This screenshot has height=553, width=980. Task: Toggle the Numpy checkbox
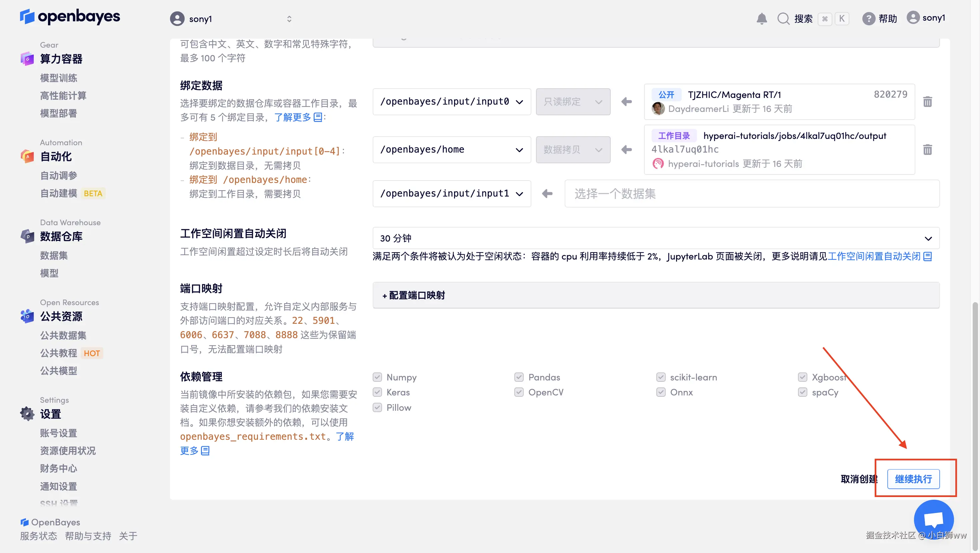[x=377, y=377]
